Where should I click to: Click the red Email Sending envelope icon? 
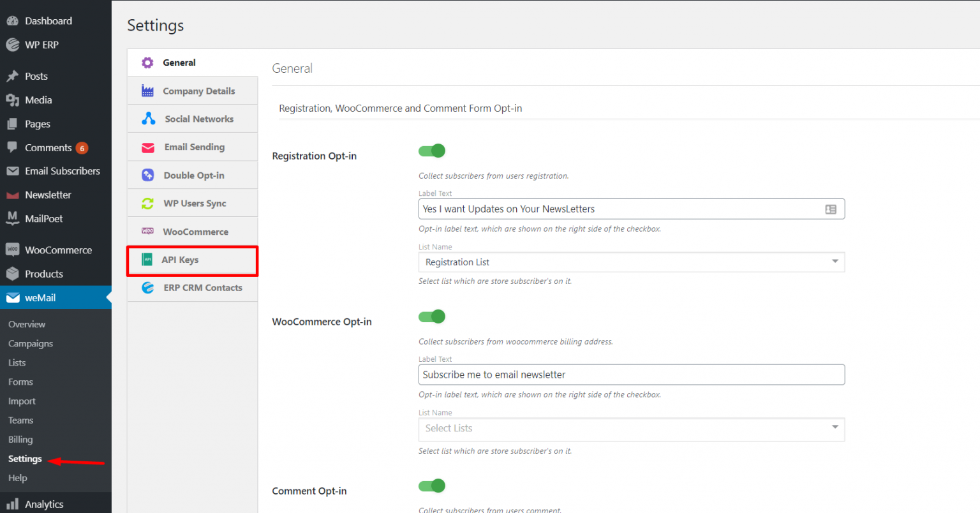coord(147,147)
